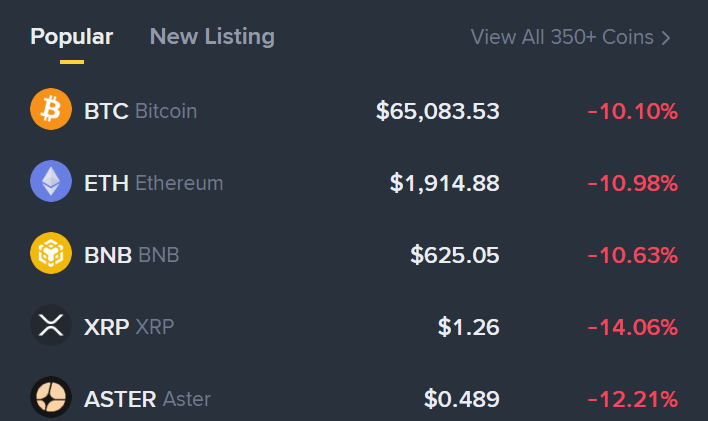Click the Bitcoin orange coin icon
708x421 pixels.
[50, 110]
